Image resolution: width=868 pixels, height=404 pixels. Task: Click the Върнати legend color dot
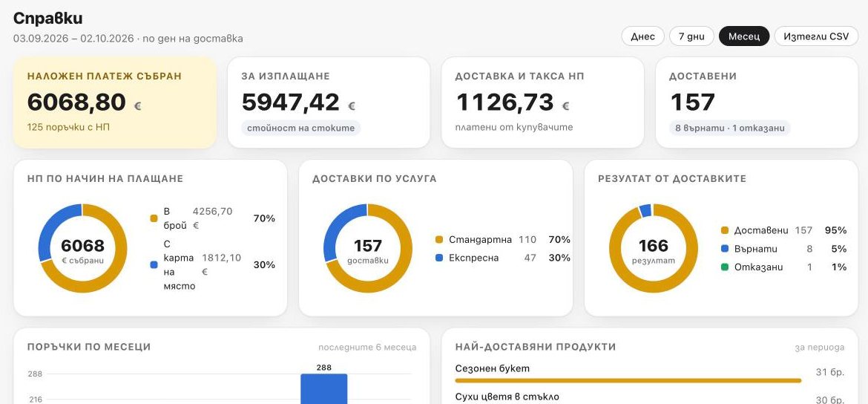pyautogui.click(x=725, y=249)
